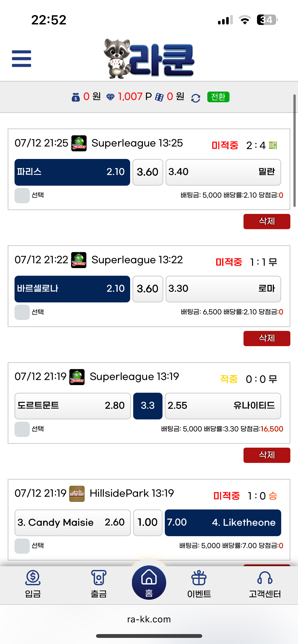Open the 이벤트 events tab
Screen dimensions: 298x644
pyautogui.click(x=199, y=584)
